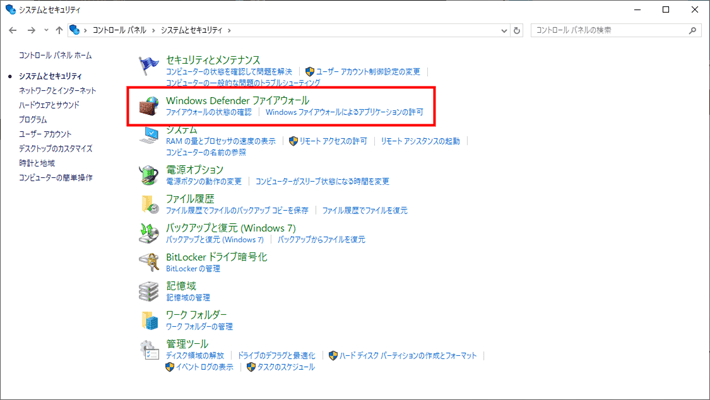Click the Backup and Restore (Windows 7) icon
The height and width of the screenshot is (400, 710).
(149, 233)
